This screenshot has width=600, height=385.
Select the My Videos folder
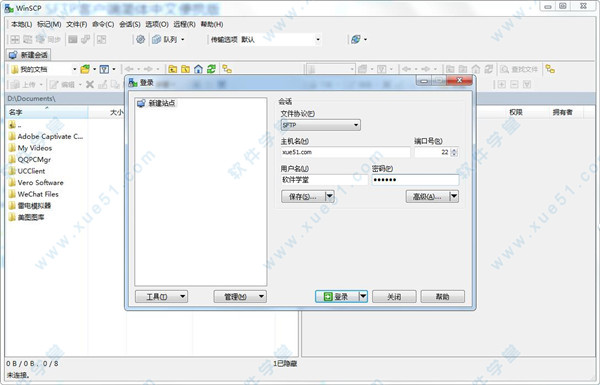(30, 148)
